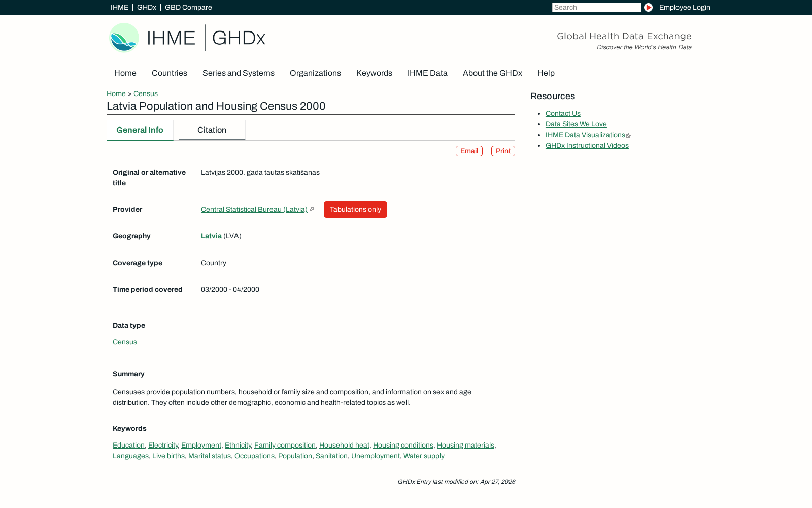Click the Tabulations only red badge

coord(355,210)
